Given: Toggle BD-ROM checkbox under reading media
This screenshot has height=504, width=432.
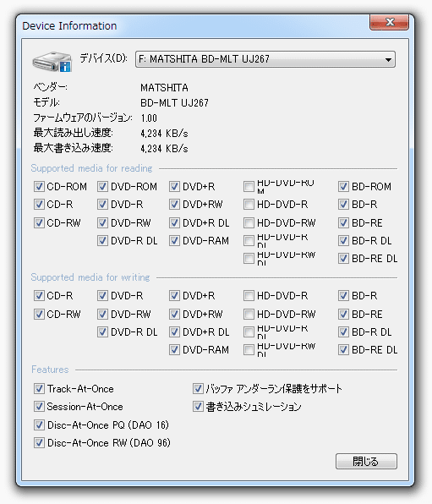Looking at the screenshot, I should coord(343,186).
